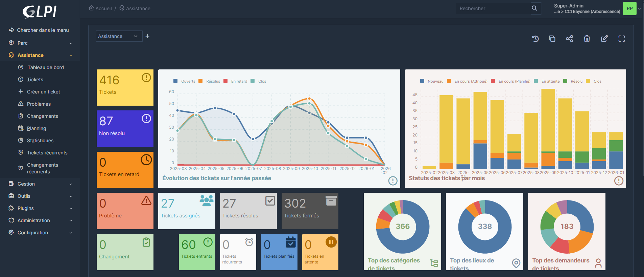Open user menu arrow beside RP avatar
The width and height of the screenshot is (644, 277).
point(639,9)
